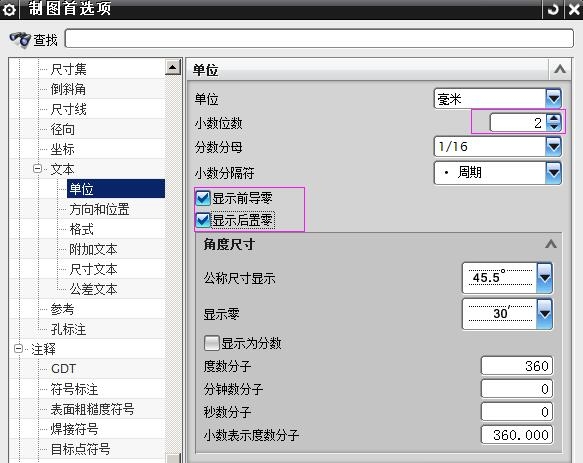This screenshot has width=583, height=463.
Task: Increase 小数位数 with the up stepper arrow
Action: coord(554,119)
